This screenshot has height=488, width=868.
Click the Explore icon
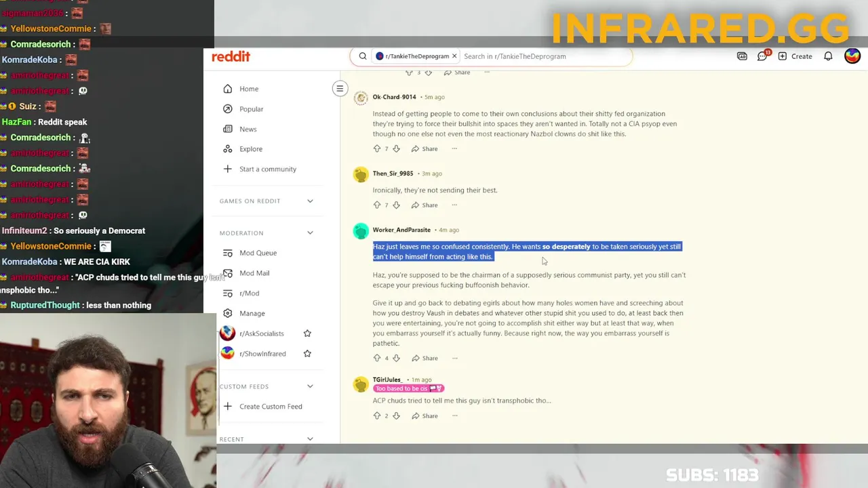coord(228,149)
